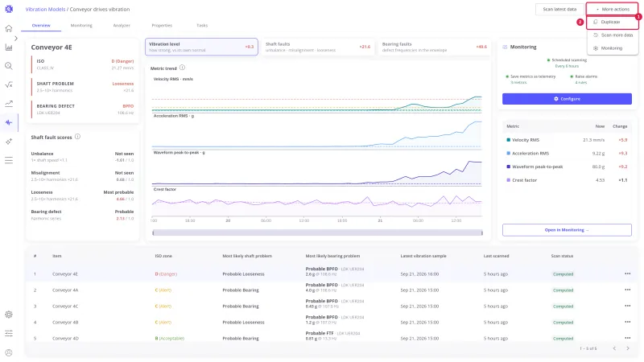Screen dimensions: 644x362
Task: Open the trend line sidebar icon
Action: pyautogui.click(x=9, y=104)
